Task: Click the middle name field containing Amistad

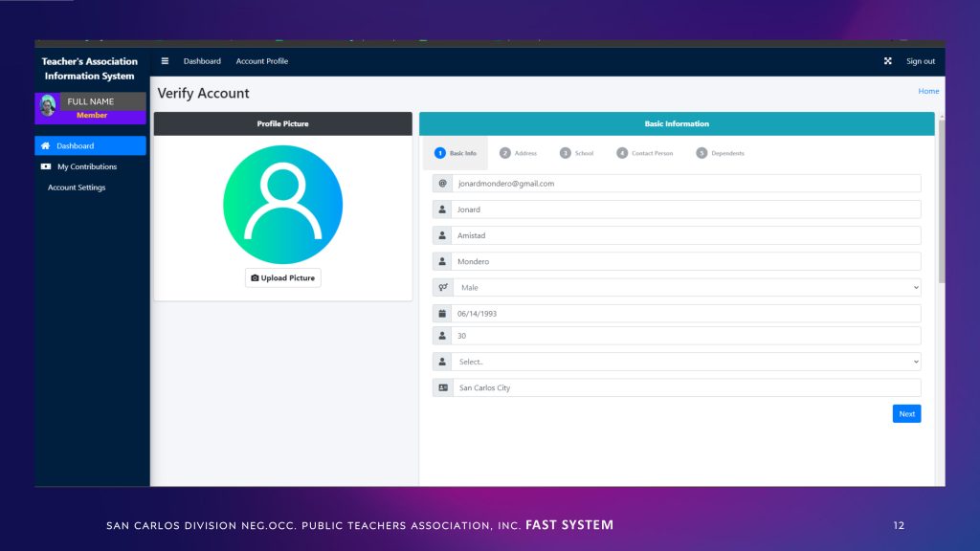Action: [x=686, y=235]
